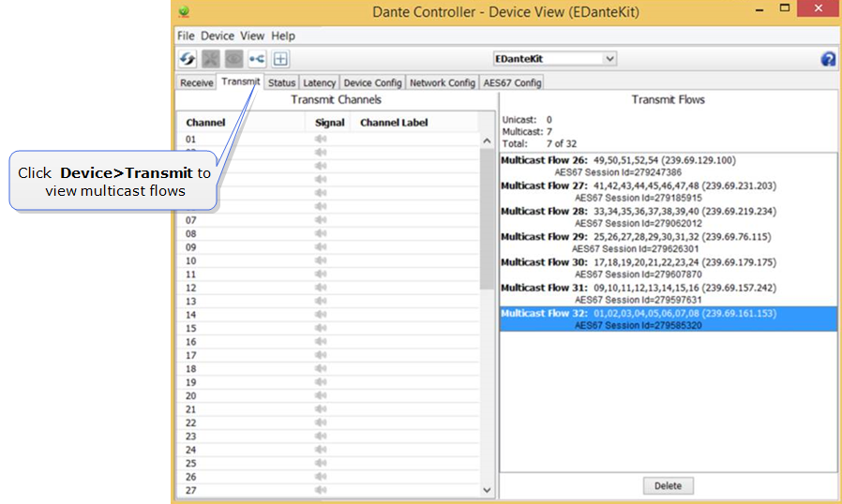Switch to the Receive tab

click(x=197, y=82)
